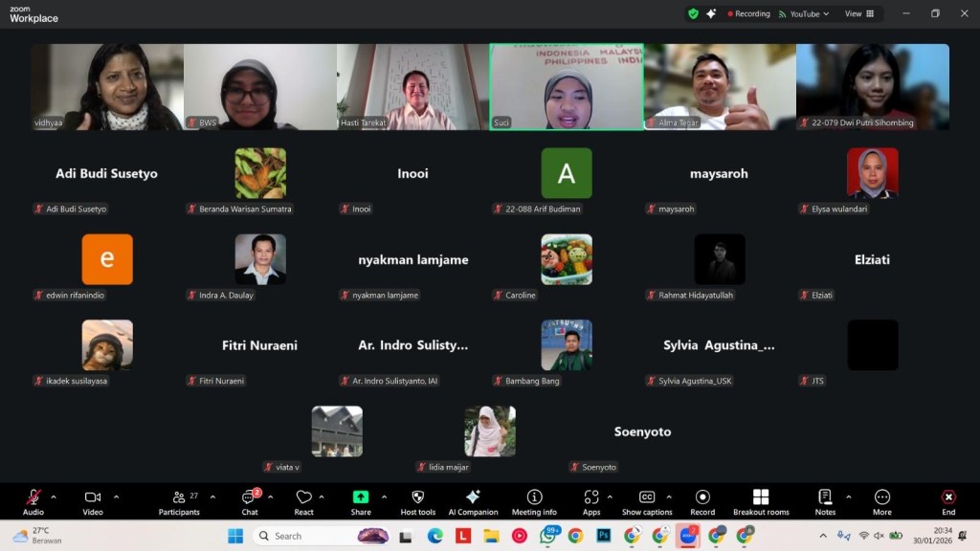
Task: Open the Chat panel
Action: (250, 501)
